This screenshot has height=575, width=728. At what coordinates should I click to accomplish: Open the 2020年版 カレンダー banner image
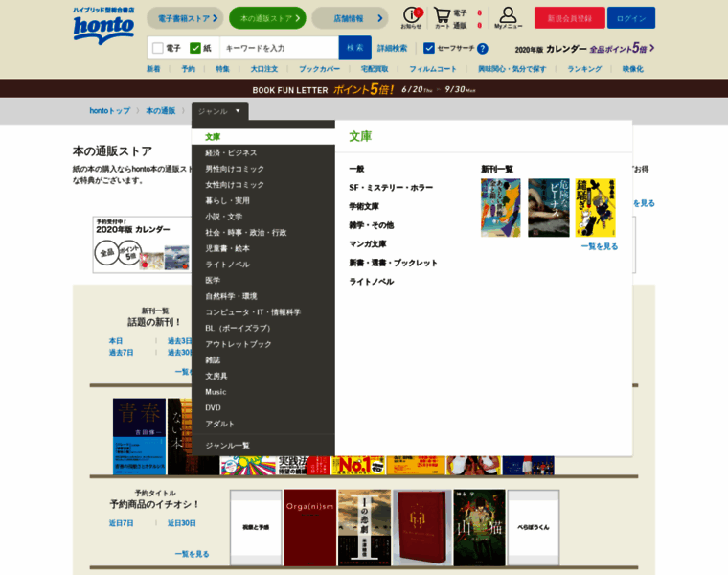coord(142,244)
